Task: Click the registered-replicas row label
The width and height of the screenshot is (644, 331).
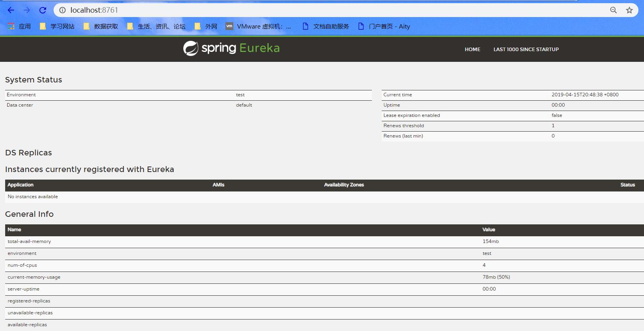Action: 29,301
